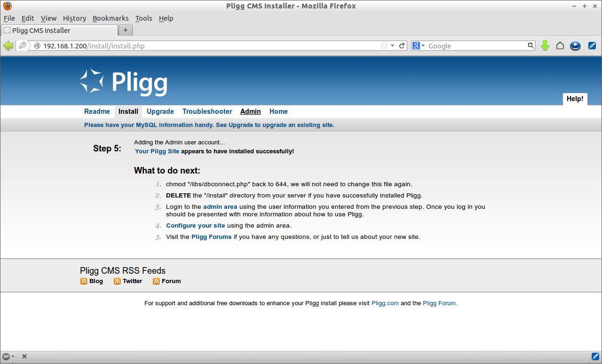Follow the Configure your site link
The width and height of the screenshot is (602, 364).
196,226
